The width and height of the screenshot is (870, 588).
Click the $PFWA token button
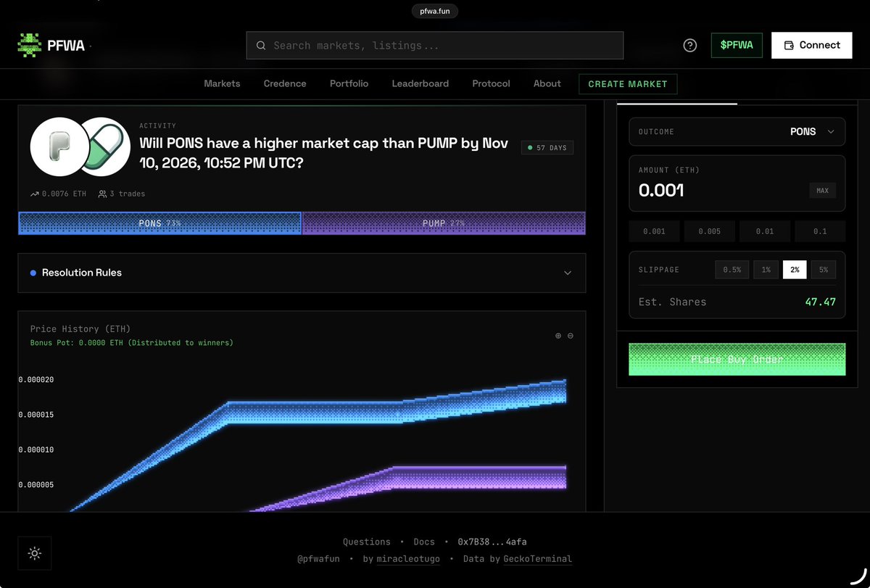click(x=737, y=45)
